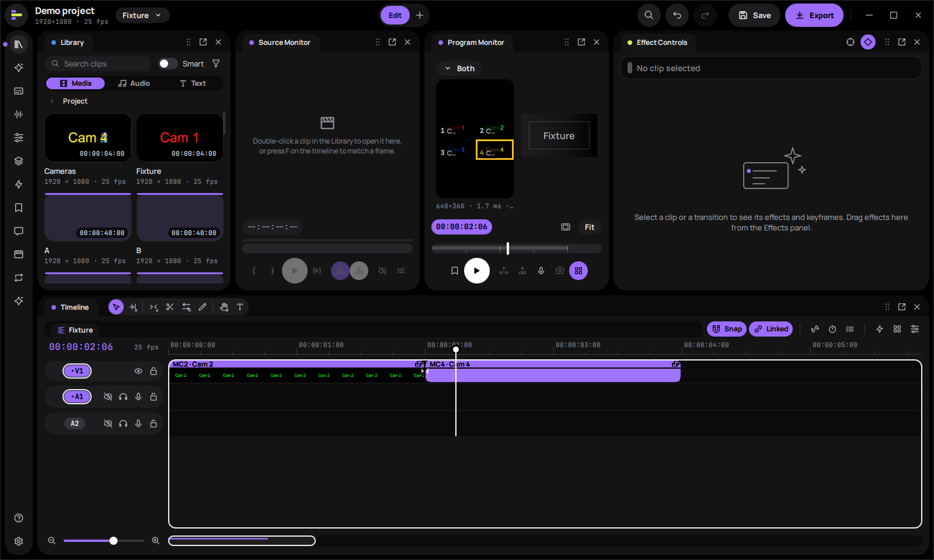Select the Razor (scissors) tool in Timeline
The width and height of the screenshot is (934, 560).
(x=170, y=307)
